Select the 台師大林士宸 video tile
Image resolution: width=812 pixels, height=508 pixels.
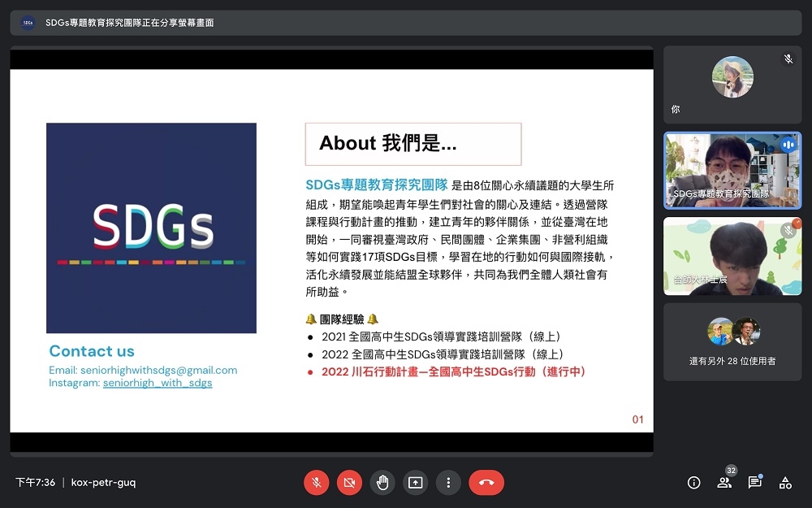point(732,256)
